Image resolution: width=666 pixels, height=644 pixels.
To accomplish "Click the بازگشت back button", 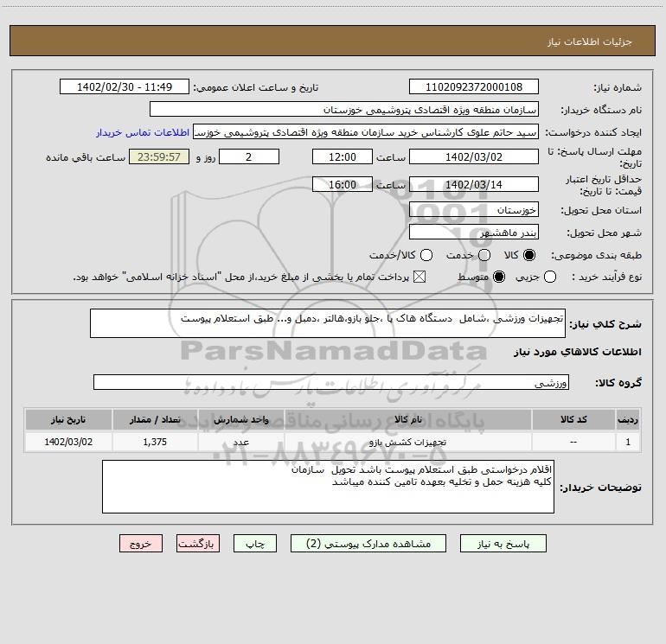I will point(198,544).
